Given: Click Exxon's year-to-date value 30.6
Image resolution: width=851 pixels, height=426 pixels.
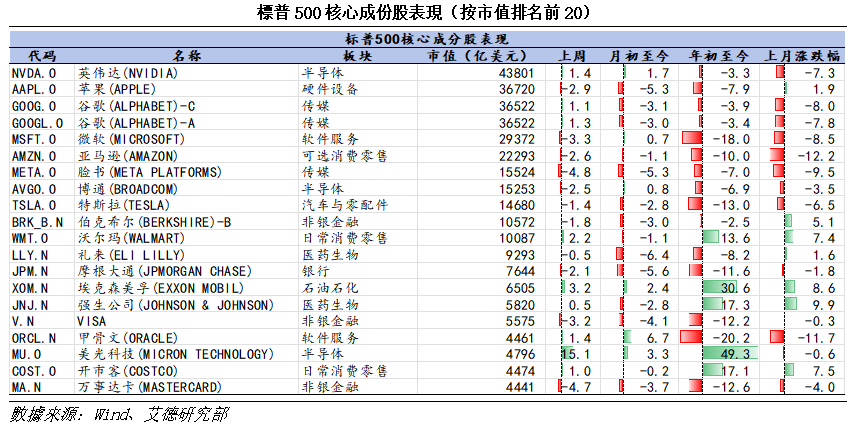Looking at the screenshot, I should tap(735, 288).
